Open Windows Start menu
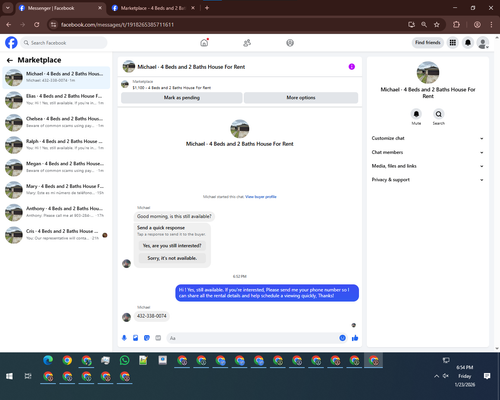500x400 pixels. 9,376
